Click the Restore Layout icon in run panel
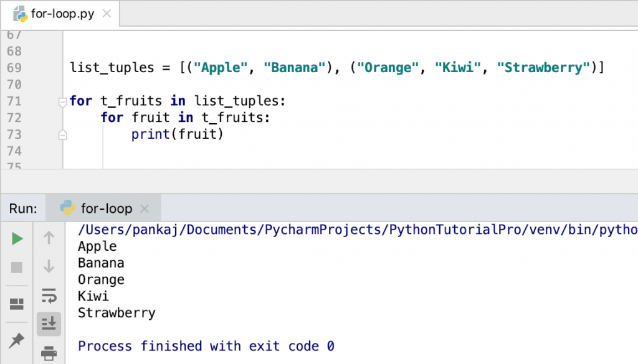 tap(17, 304)
